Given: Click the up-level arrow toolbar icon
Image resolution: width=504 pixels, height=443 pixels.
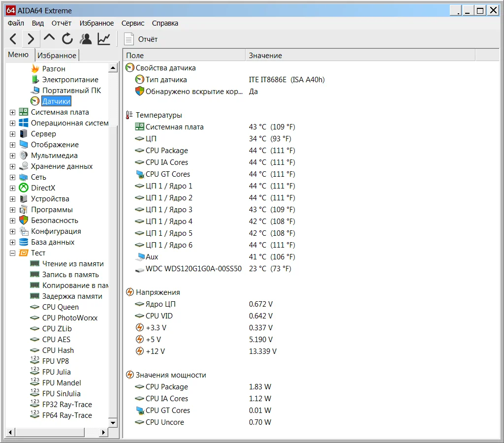Looking at the screenshot, I should (x=49, y=37).
